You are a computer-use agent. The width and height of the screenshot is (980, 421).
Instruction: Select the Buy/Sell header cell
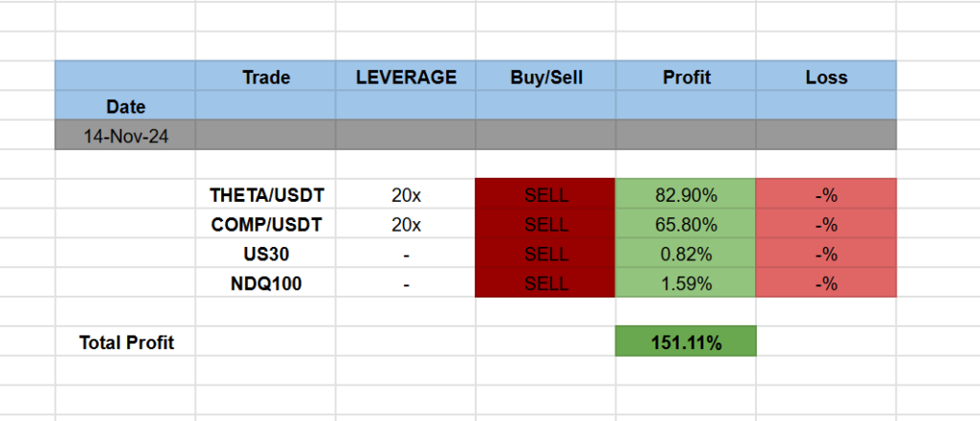tap(546, 78)
